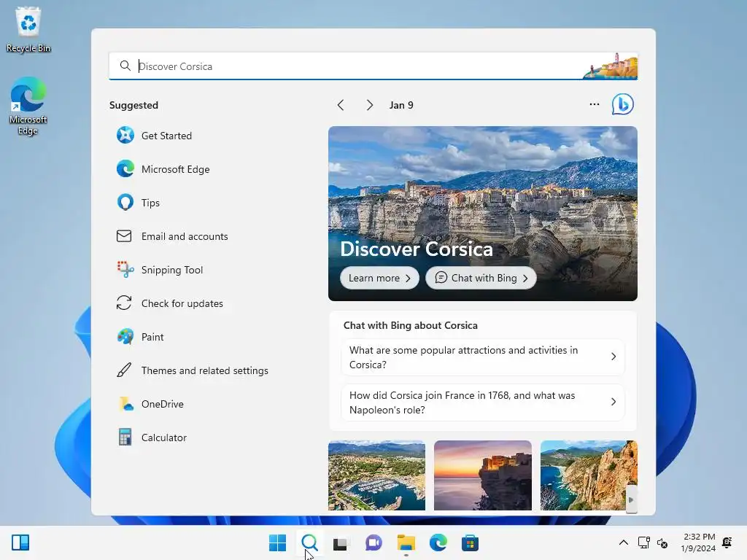Go to previous day with left arrow
Screen dimensions: 747x560
coord(341,105)
